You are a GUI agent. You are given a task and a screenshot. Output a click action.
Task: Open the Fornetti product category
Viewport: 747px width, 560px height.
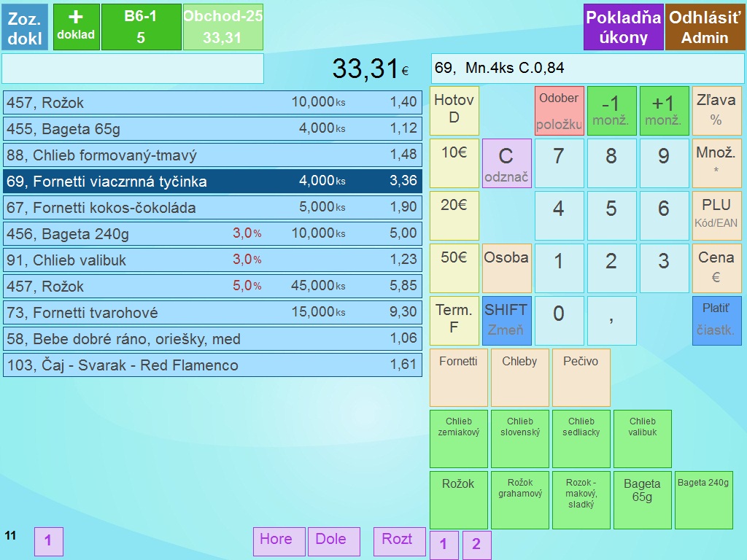pyautogui.click(x=458, y=378)
